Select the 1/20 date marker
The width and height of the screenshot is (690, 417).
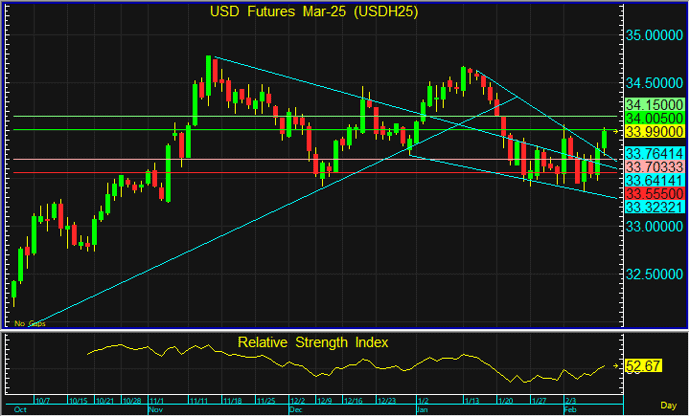pos(505,401)
